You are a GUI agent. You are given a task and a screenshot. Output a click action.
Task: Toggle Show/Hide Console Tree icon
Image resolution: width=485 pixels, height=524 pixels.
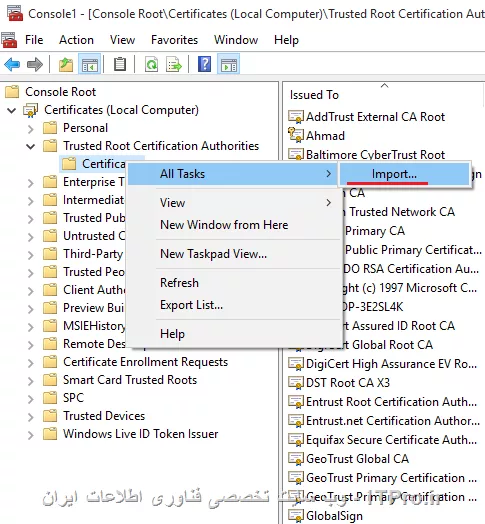point(90,64)
